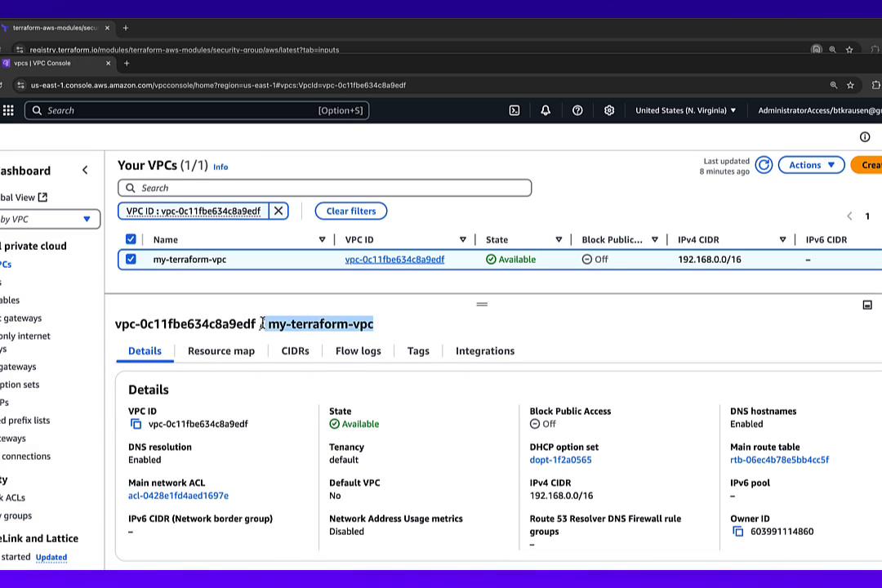This screenshot has height=588, width=882.
Task: Open external Global View link icon
Action: click(42, 197)
